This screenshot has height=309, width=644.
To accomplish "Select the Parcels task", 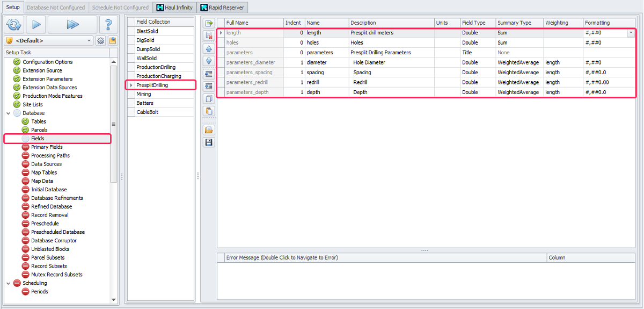I will [39, 130].
